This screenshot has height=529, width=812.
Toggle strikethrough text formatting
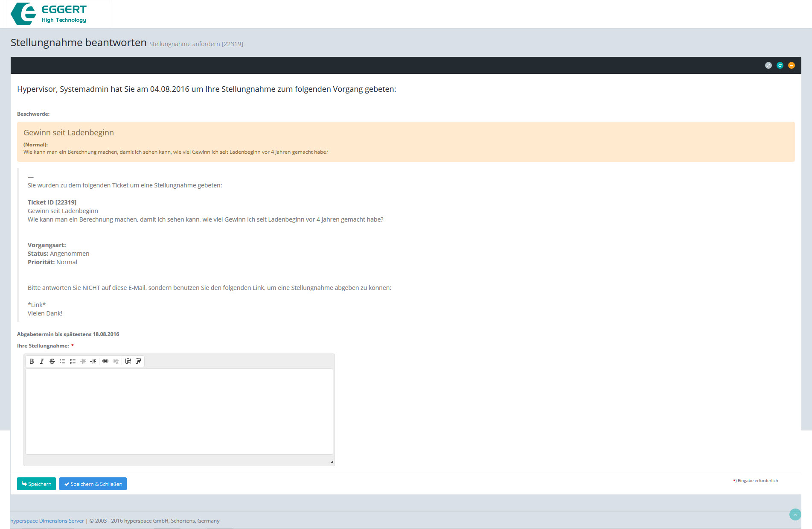(x=52, y=361)
